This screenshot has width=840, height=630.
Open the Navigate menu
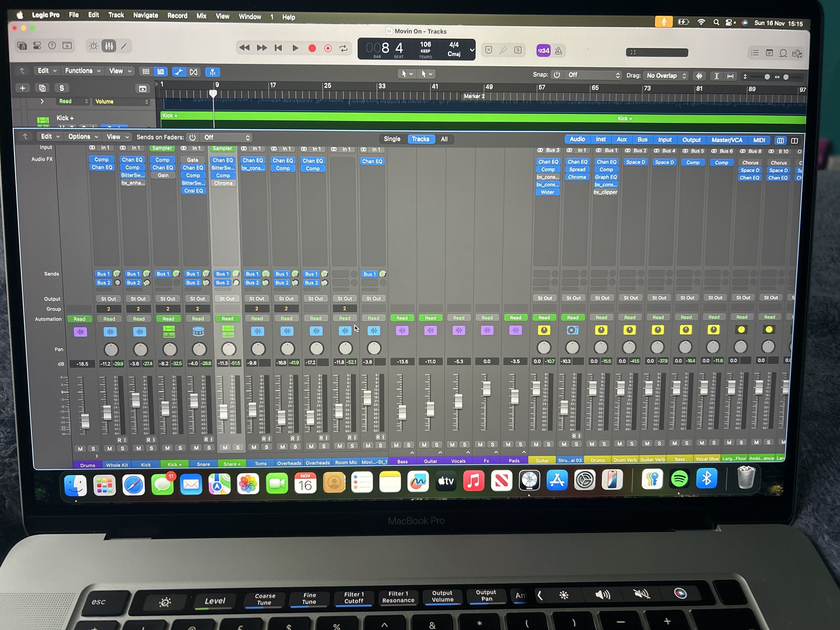145,15
